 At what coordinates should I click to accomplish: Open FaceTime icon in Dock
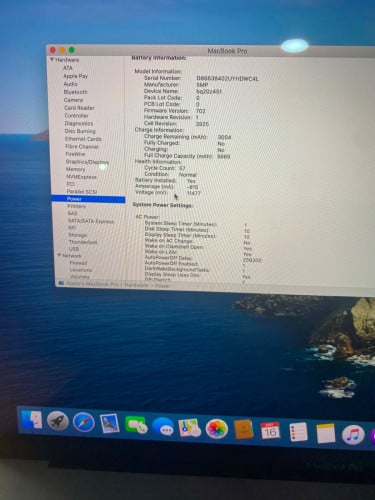coord(136,425)
